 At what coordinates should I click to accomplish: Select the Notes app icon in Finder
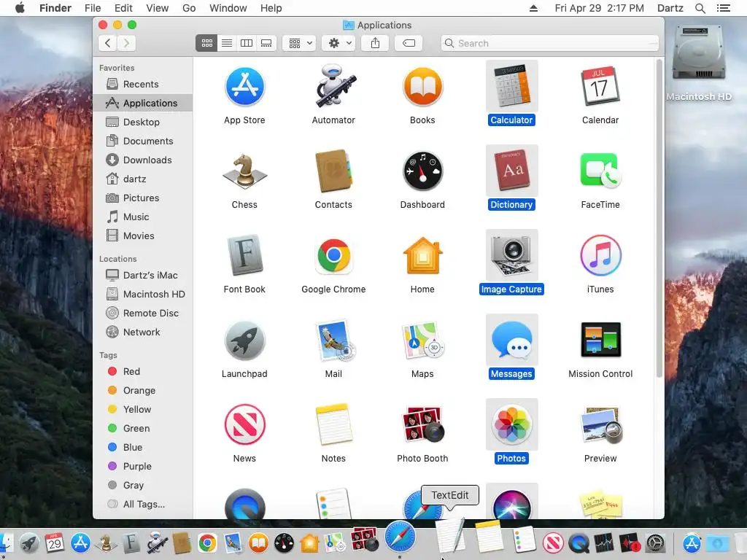tap(333, 425)
